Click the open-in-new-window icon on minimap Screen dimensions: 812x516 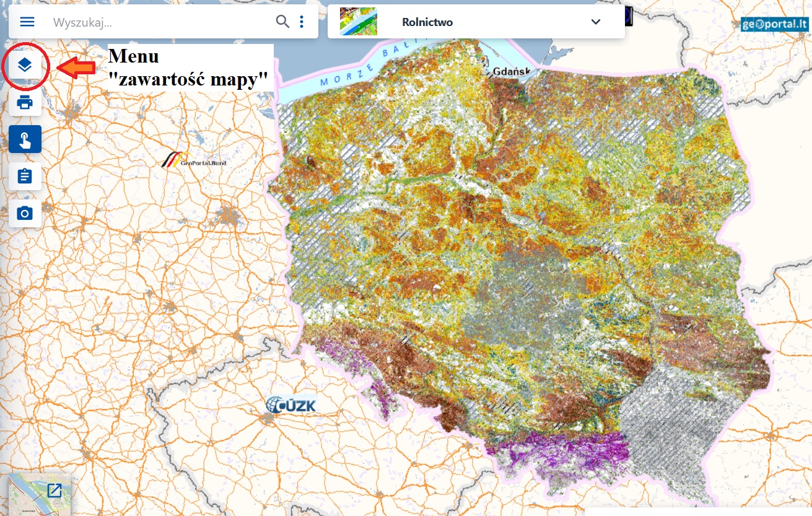(55, 491)
